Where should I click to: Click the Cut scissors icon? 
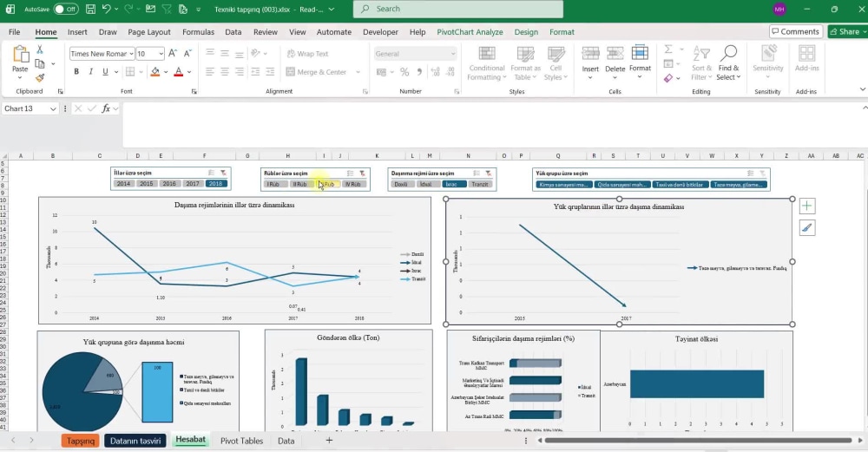40,49
